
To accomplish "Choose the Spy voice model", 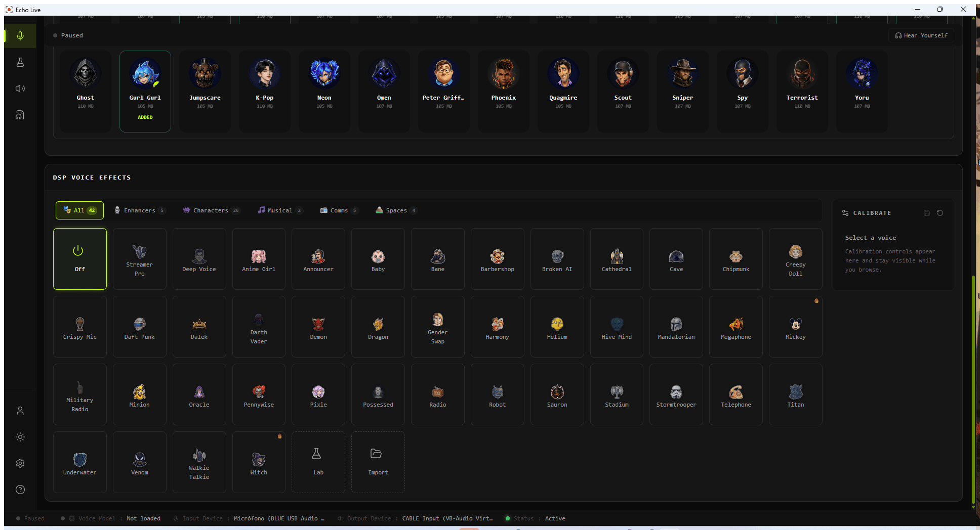I will click(x=743, y=92).
